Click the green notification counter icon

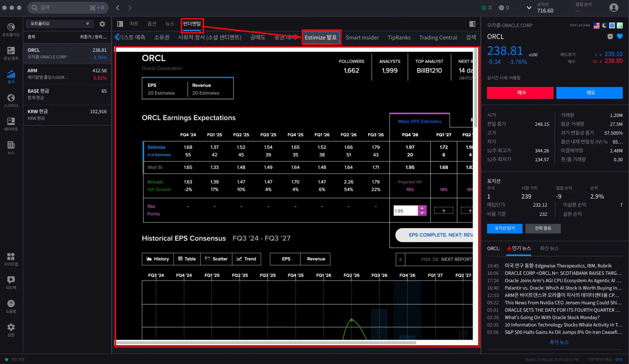[x=484, y=8]
